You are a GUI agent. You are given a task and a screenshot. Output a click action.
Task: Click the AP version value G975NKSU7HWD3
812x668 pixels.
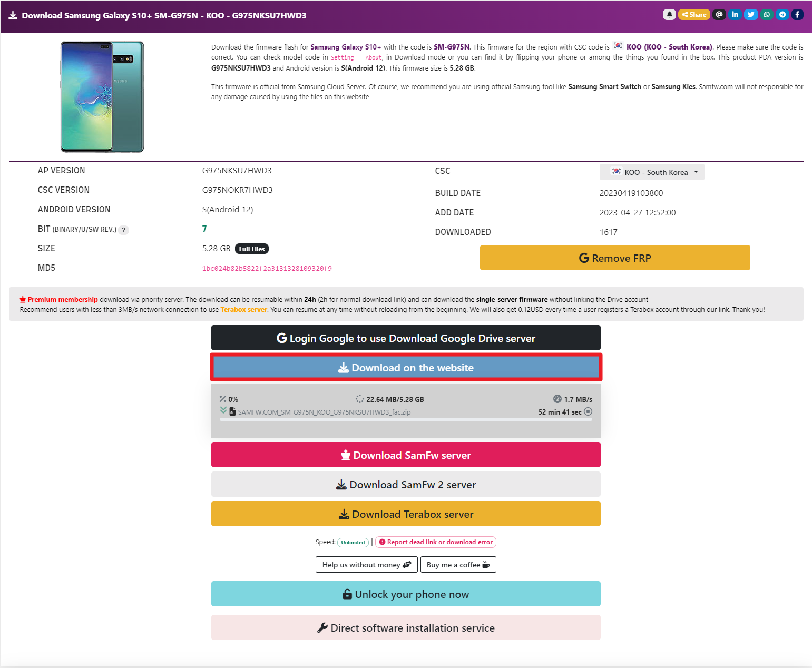coord(237,171)
